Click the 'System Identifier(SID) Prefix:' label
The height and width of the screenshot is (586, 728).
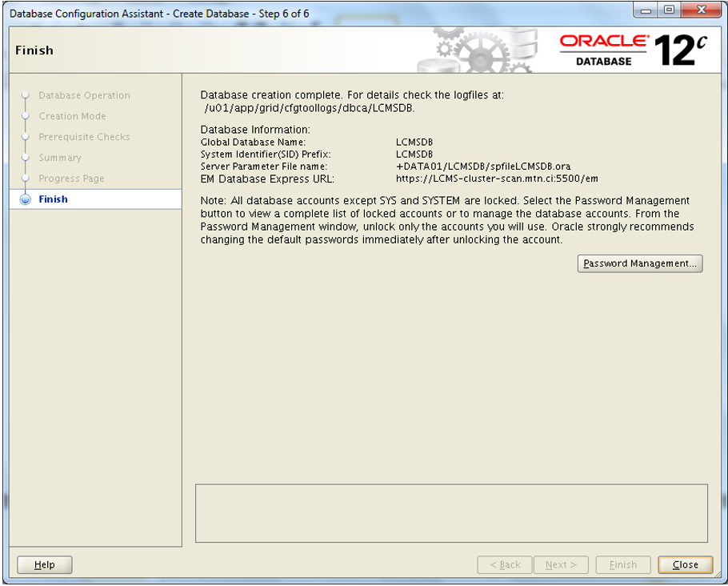coord(266,155)
